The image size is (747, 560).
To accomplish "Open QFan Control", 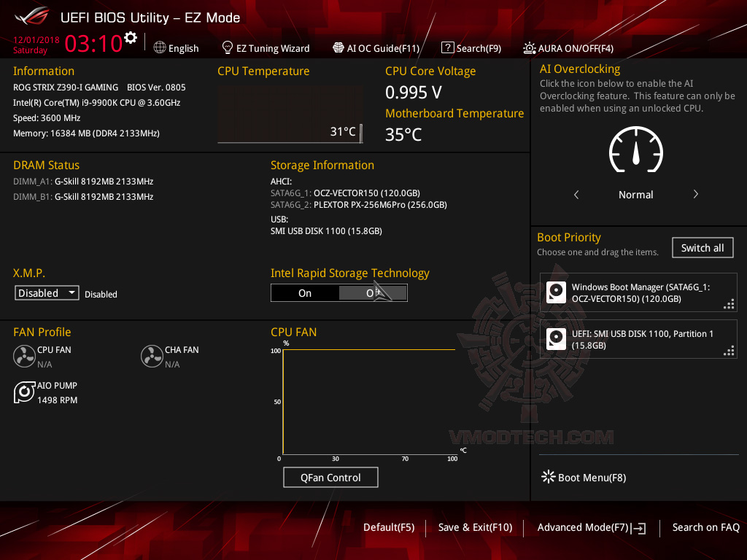I will click(x=330, y=477).
